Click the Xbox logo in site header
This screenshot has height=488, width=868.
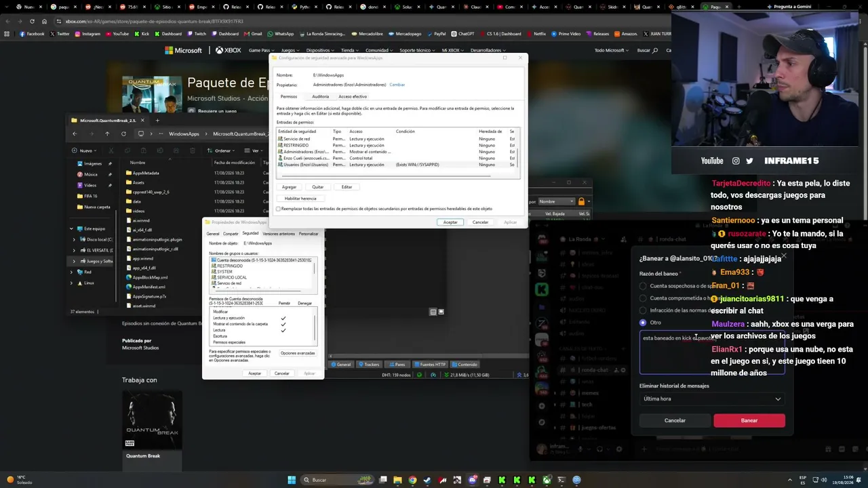tap(229, 50)
